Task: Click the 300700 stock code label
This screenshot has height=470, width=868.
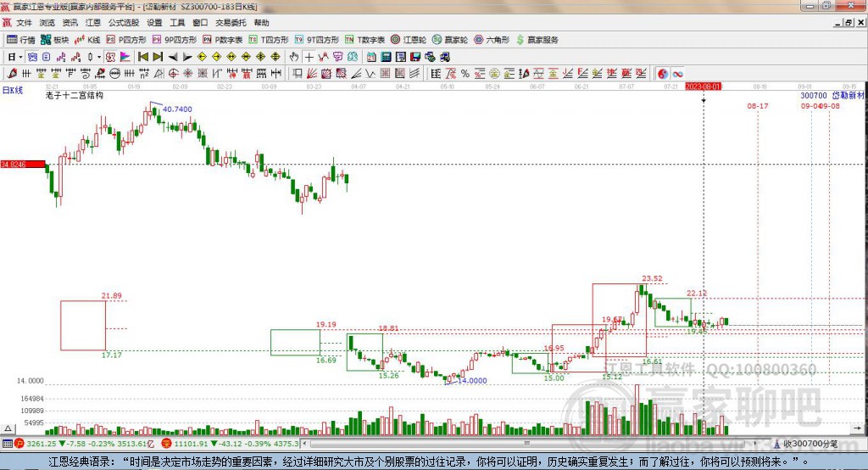Action: click(x=814, y=95)
